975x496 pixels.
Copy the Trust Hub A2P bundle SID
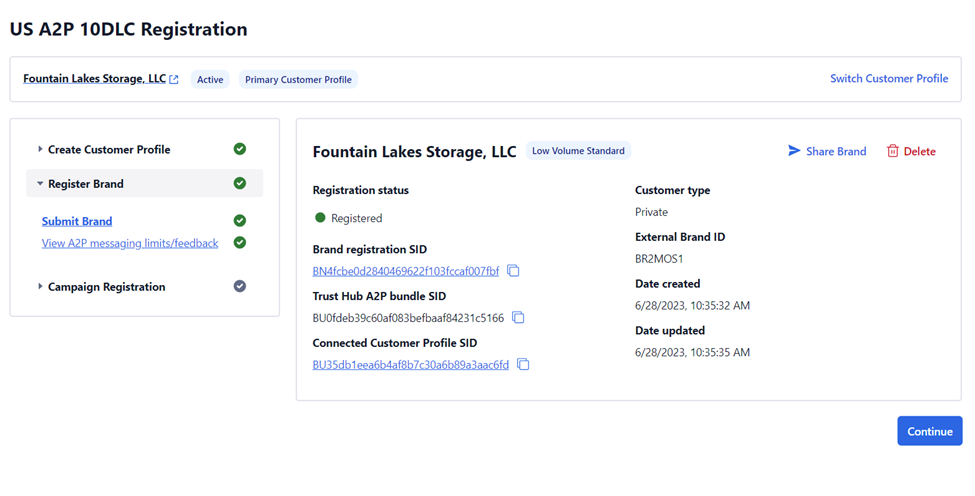pos(518,318)
